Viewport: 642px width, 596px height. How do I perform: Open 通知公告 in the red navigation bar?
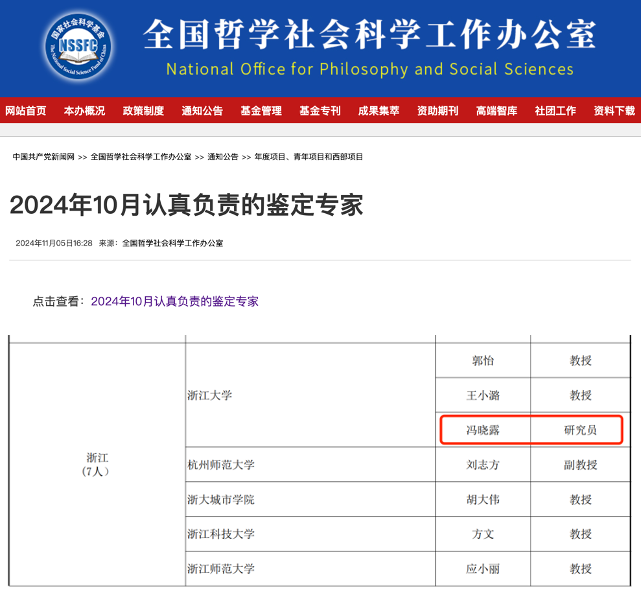pos(202,111)
